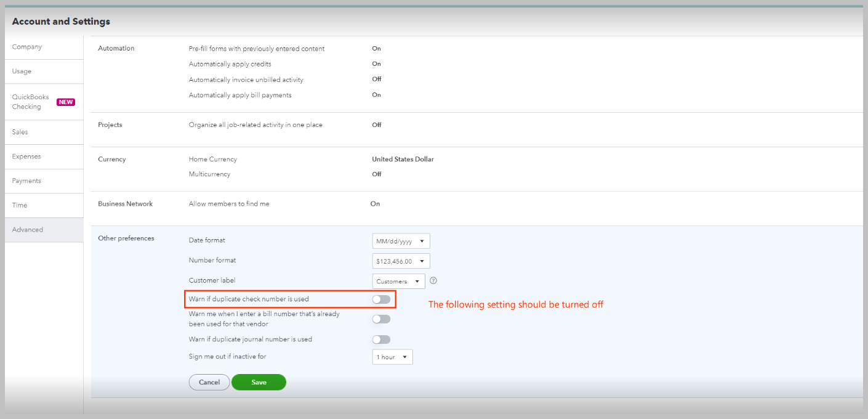This screenshot has height=419, width=868.
Task: Toggle duplicate bill number warning switch
Action: click(x=381, y=319)
